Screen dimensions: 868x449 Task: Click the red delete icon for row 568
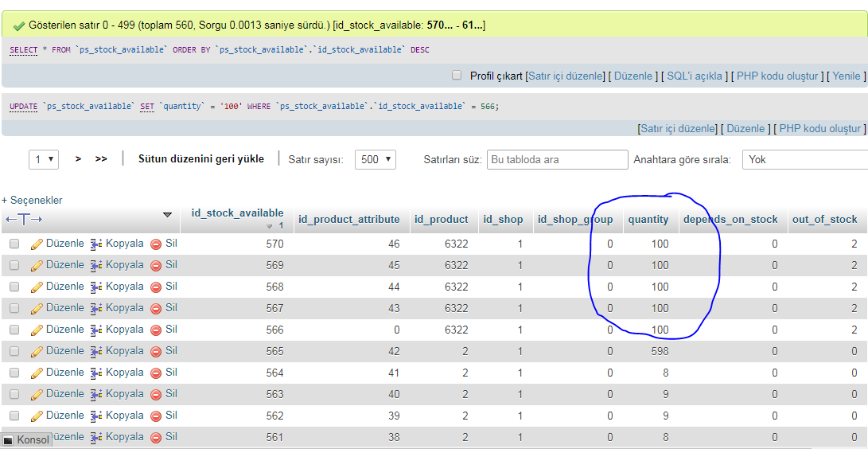point(156,287)
